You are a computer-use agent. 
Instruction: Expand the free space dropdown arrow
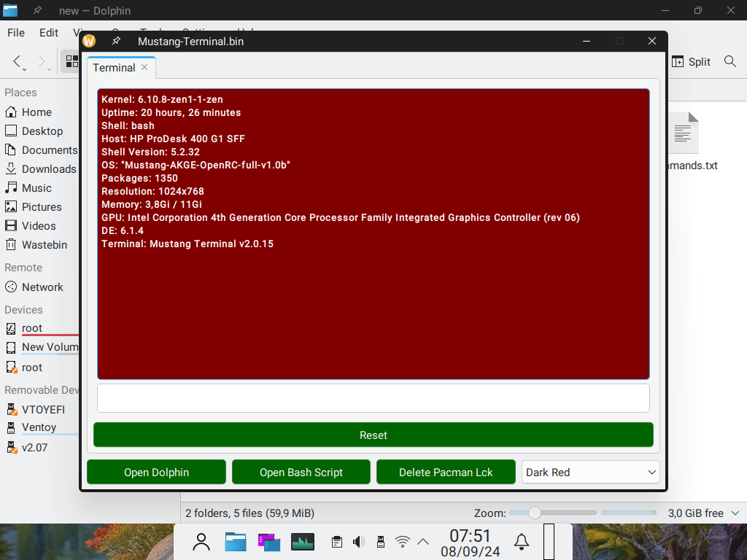pos(735,513)
